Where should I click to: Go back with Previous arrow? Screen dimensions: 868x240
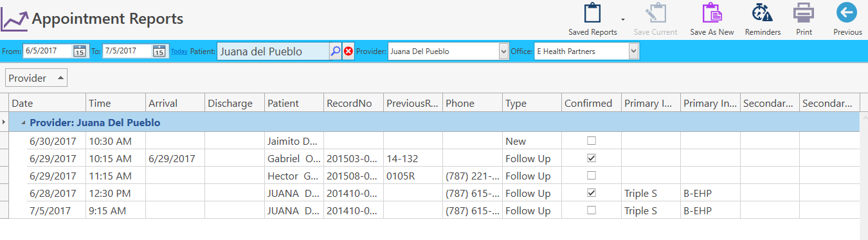click(x=847, y=14)
